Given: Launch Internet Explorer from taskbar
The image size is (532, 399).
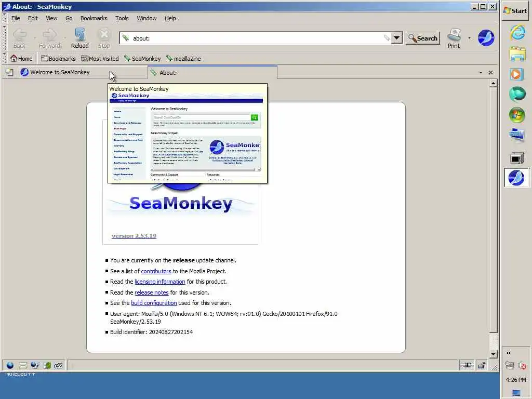Looking at the screenshot, I should click(x=517, y=33).
